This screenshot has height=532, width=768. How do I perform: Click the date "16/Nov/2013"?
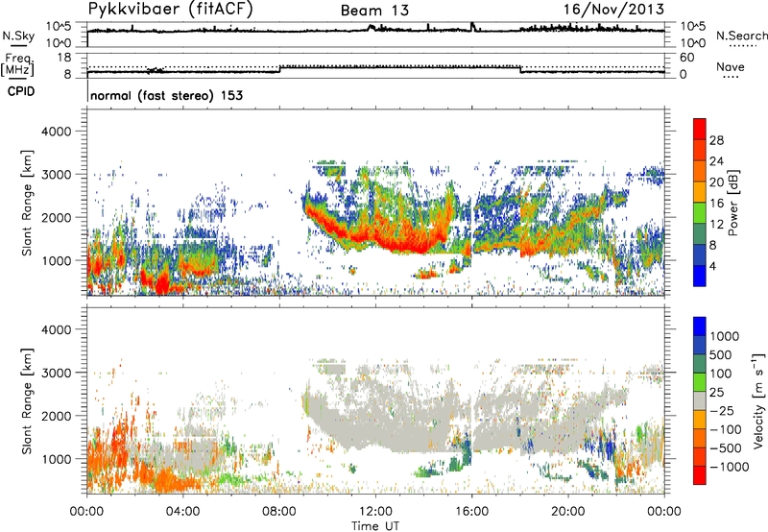613,10
